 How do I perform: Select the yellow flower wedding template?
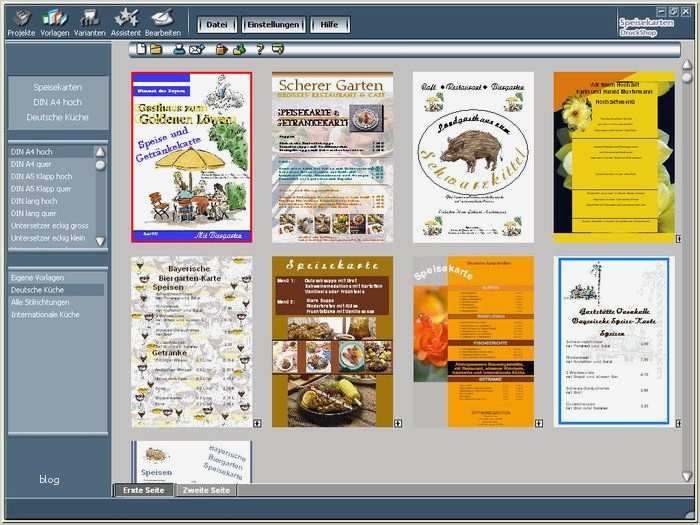[x=614, y=157]
